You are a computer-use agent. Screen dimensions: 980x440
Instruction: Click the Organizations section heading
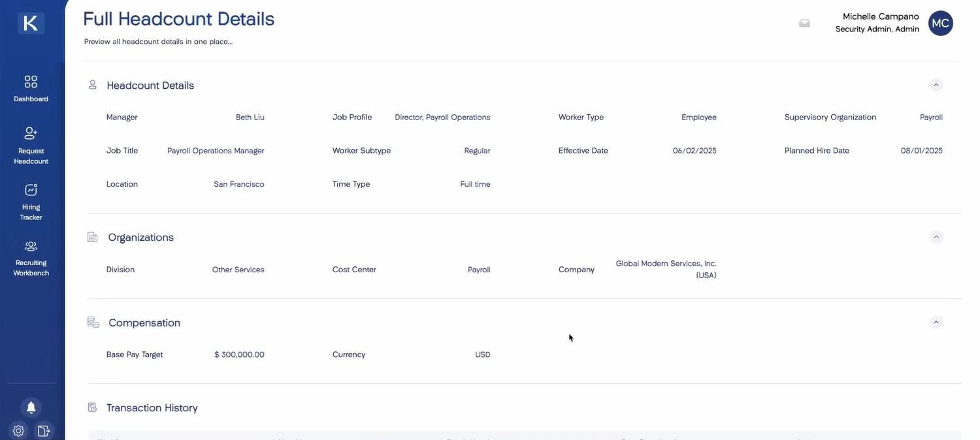tap(141, 237)
